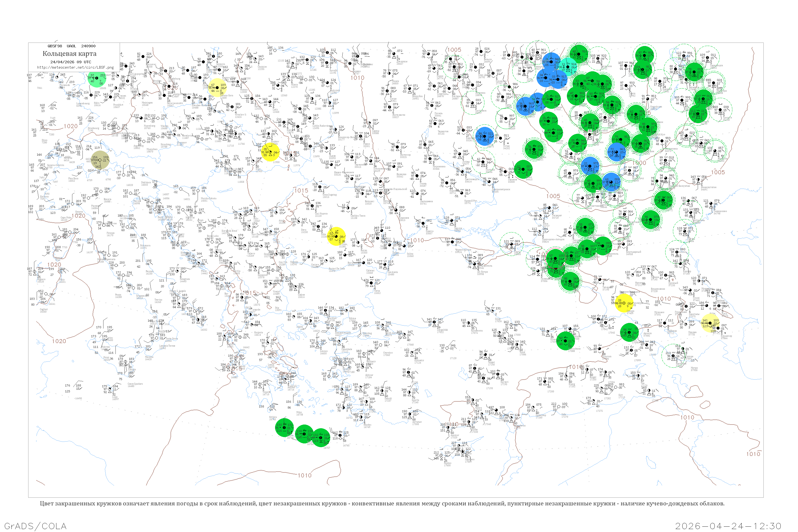The image size is (798, 532).
Task: Click the pale yellow circle near the Caspian
Action: 710,323
